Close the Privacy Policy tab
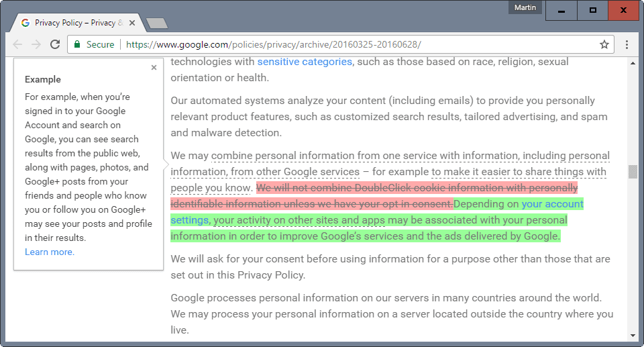The image size is (644, 347). coord(132,23)
